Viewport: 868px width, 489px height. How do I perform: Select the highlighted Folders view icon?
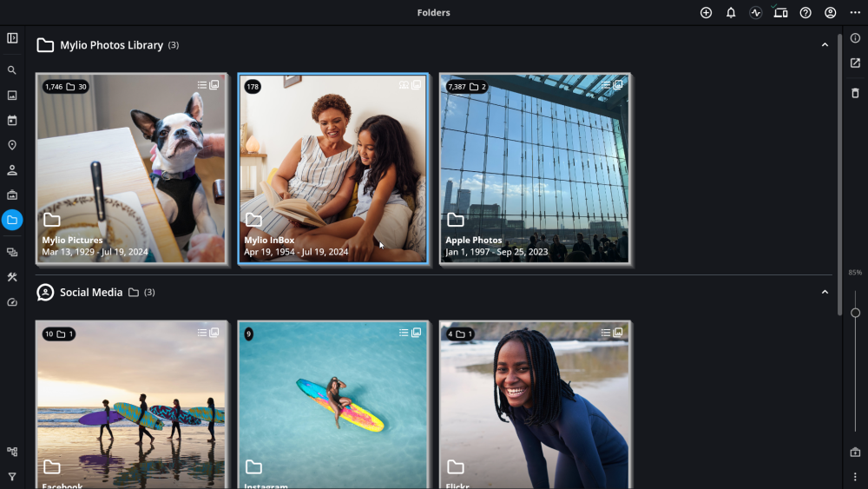(x=12, y=220)
